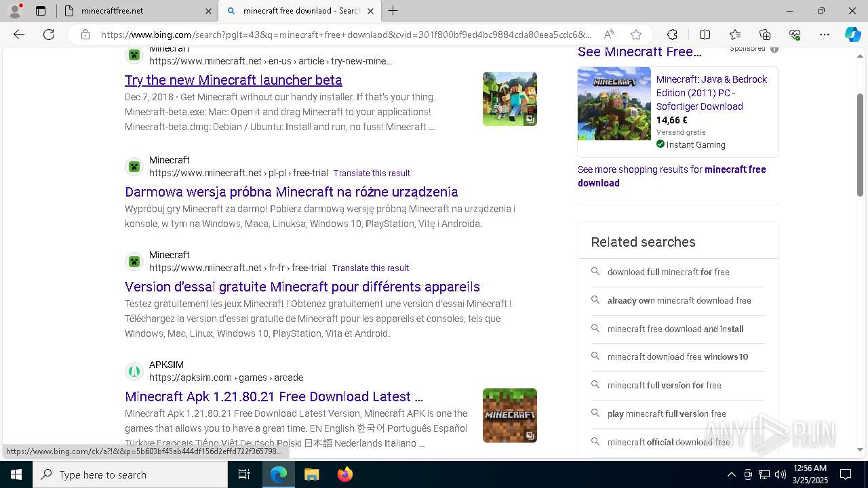Screen dimensions: 868x488
Task: Open Darmowa wersja próbna Minecraft result
Action: click(292, 192)
